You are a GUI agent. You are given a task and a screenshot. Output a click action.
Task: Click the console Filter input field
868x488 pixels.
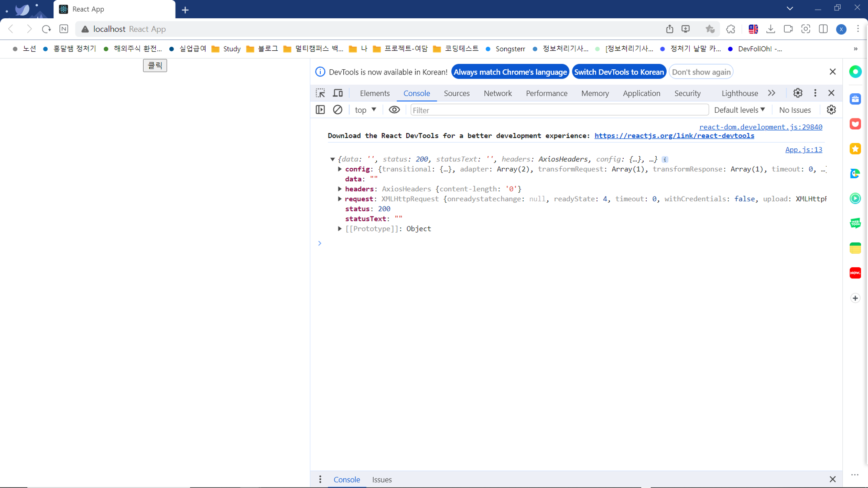(559, 110)
